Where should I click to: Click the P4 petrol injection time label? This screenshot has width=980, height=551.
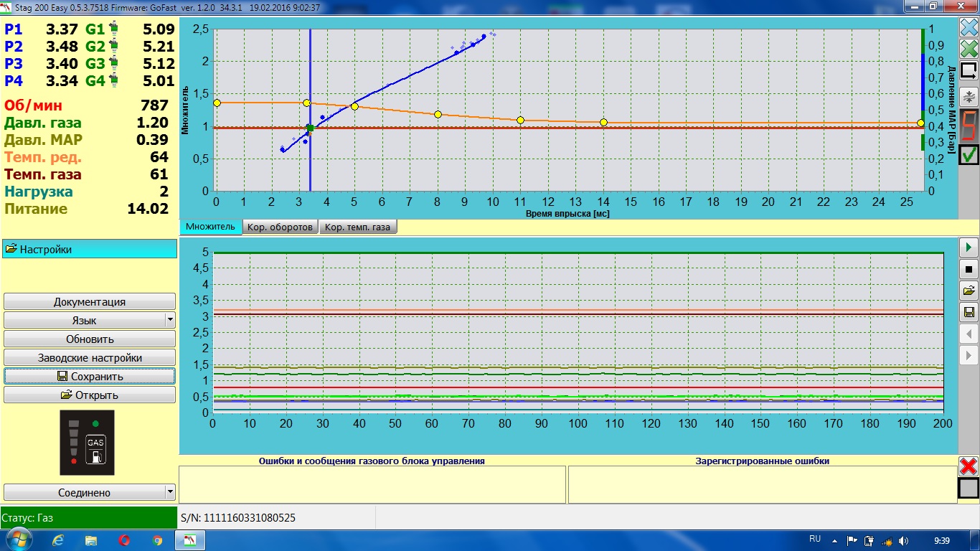click(x=14, y=81)
